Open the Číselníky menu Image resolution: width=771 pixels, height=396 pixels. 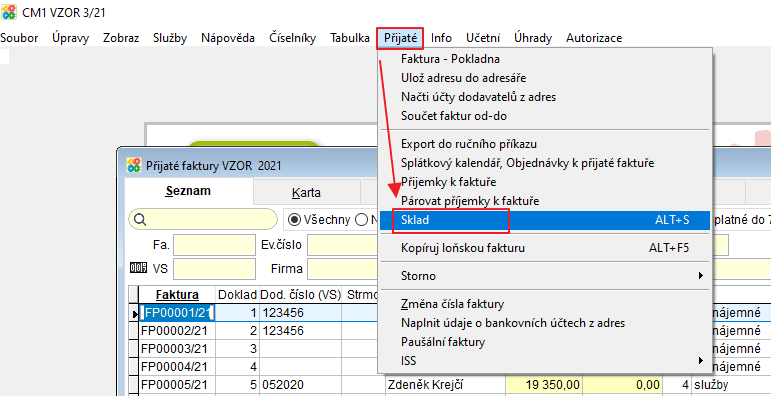293,38
